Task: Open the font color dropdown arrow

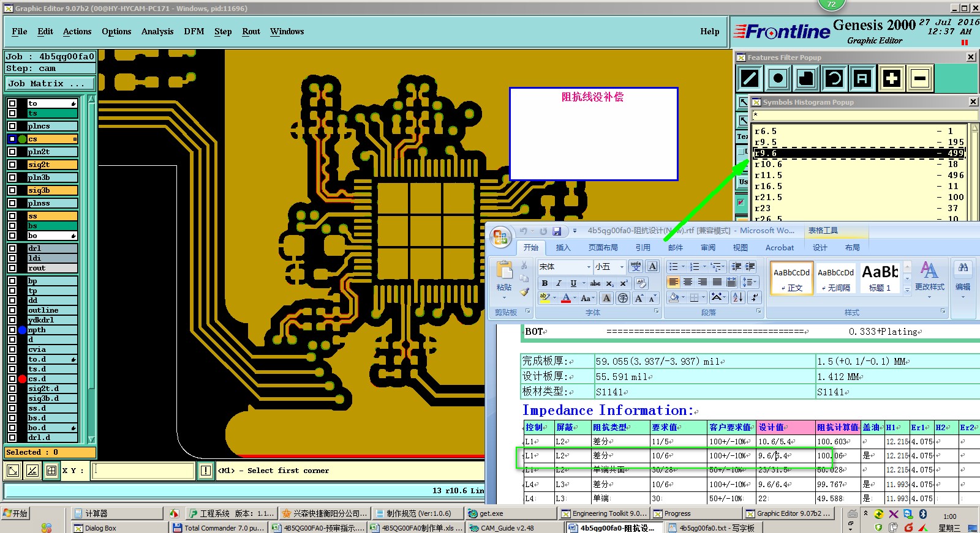Action: [x=575, y=298]
